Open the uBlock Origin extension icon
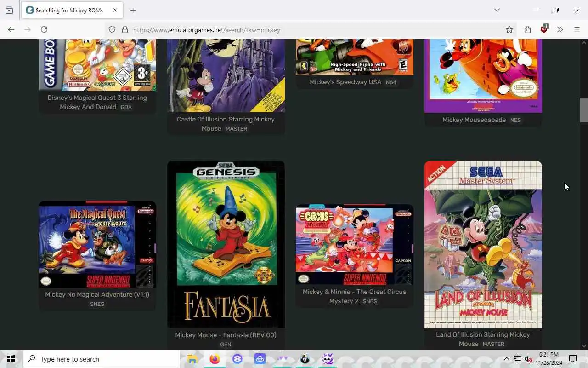 pos(544,29)
